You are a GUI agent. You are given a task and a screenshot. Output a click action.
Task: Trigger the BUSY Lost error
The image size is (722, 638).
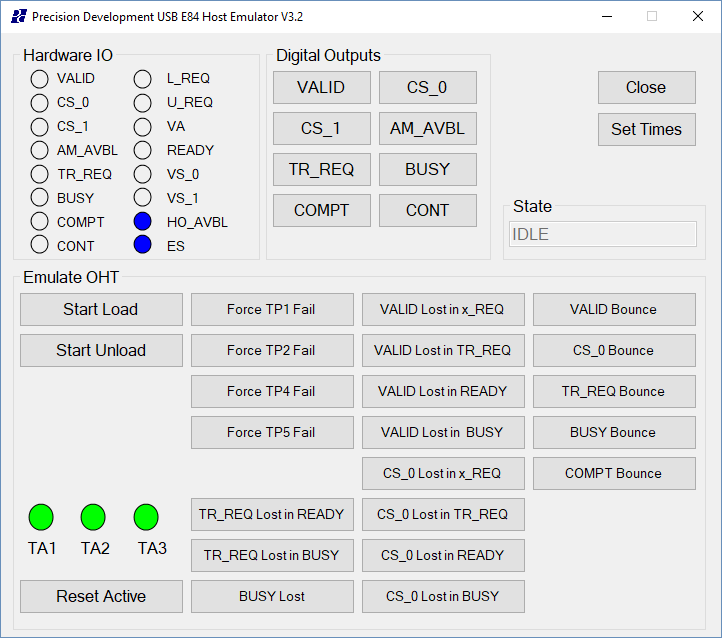pyautogui.click(x=272, y=596)
